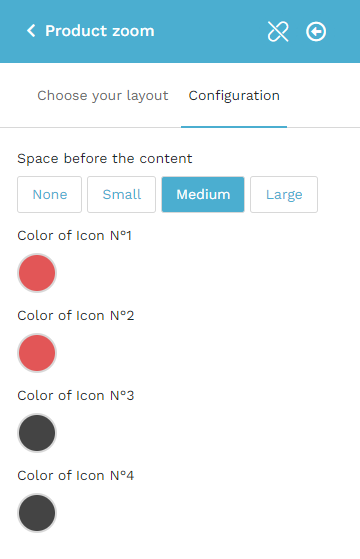Open color picker for Icon N°2
The width and height of the screenshot is (360, 559).
37,353
